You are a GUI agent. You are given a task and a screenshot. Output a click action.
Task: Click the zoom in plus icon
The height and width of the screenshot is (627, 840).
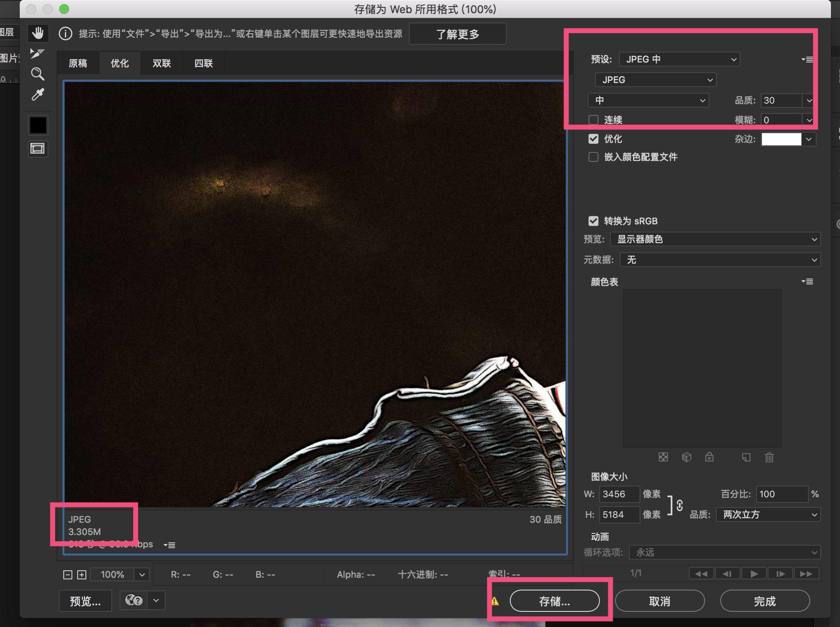(x=82, y=575)
